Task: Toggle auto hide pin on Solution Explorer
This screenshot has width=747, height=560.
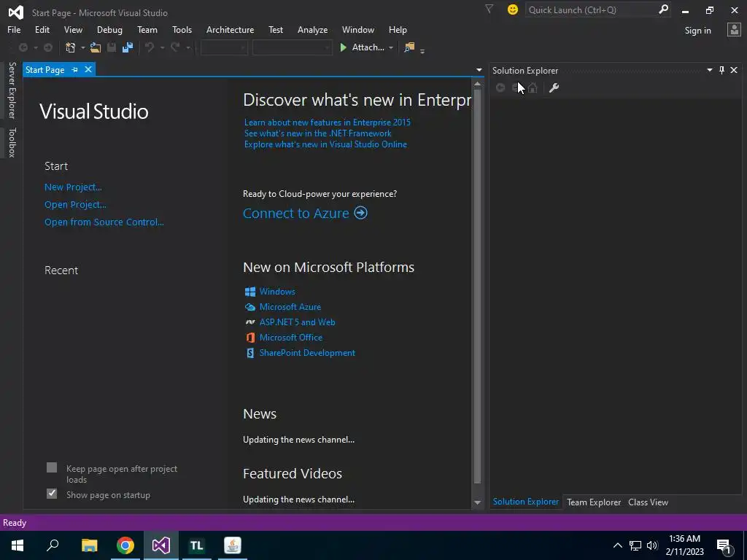Action: 721,70
